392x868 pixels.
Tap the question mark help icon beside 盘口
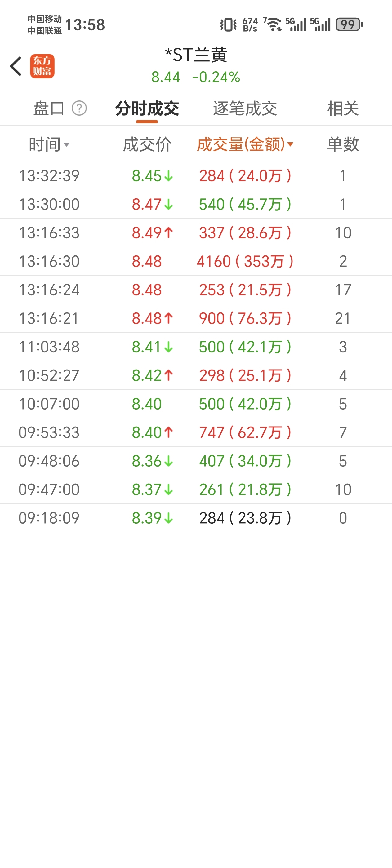click(x=79, y=108)
